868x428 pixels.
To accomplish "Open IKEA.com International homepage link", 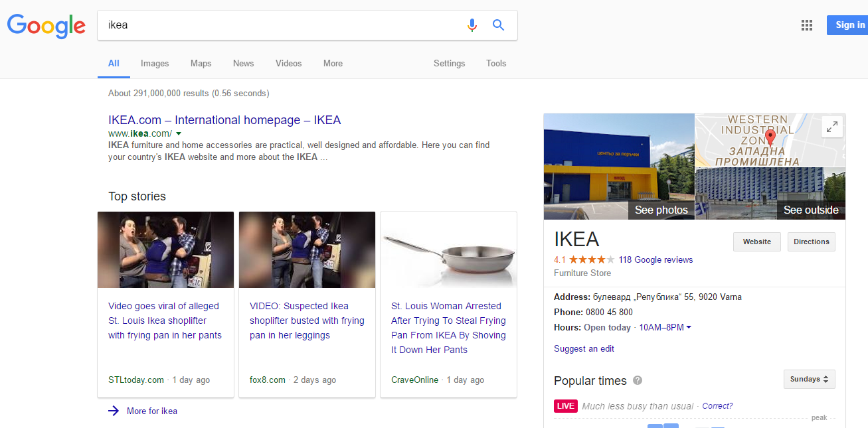I will [x=224, y=120].
